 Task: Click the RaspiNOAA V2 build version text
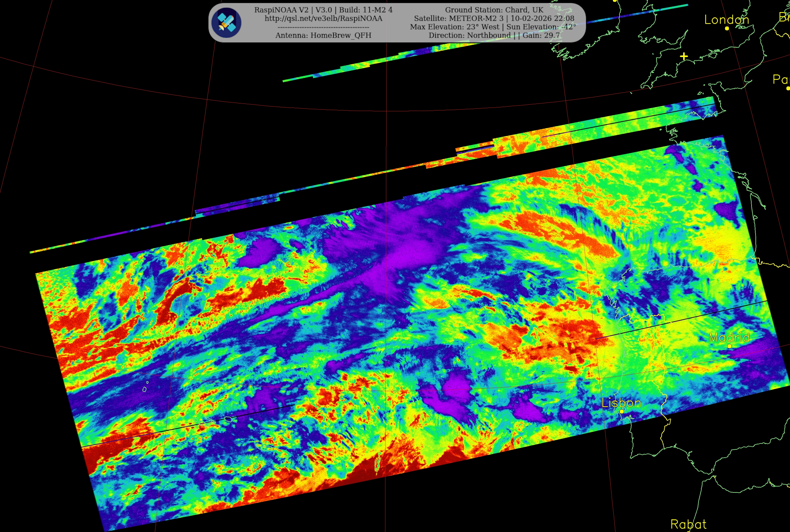323,10
